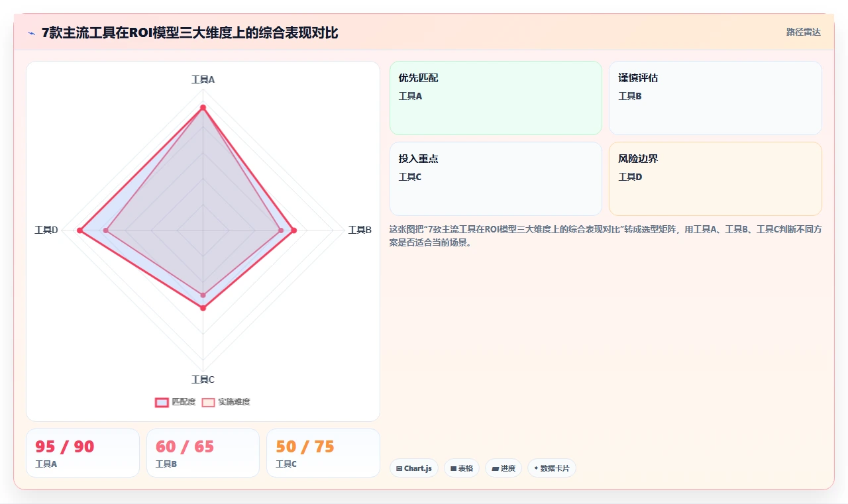Click the 工具D axis label on radar

point(46,230)
